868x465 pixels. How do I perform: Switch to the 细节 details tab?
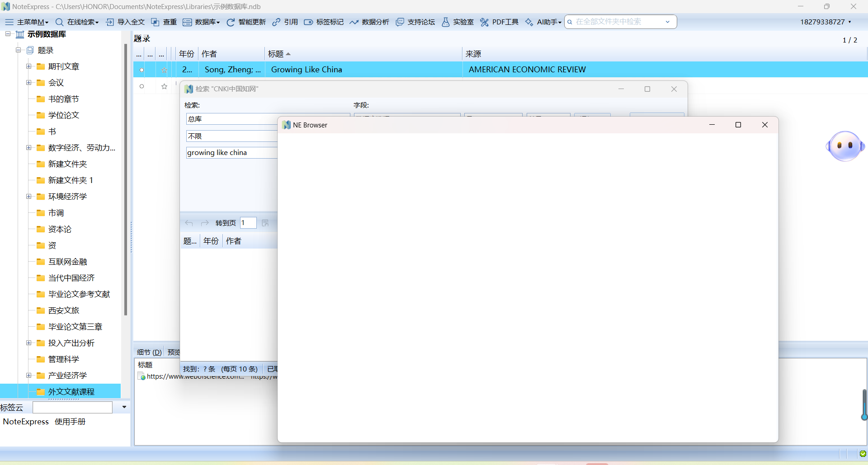click(x=149, y=352)
